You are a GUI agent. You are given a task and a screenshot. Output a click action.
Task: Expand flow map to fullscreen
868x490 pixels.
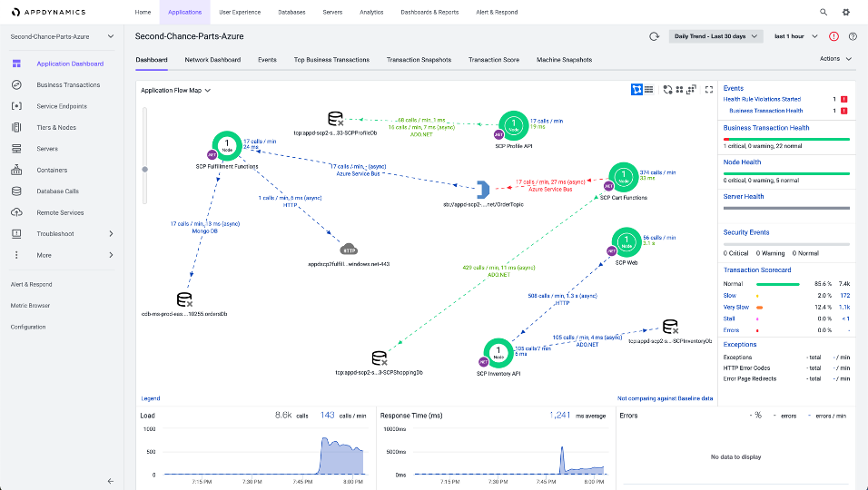tap(708, 90)
